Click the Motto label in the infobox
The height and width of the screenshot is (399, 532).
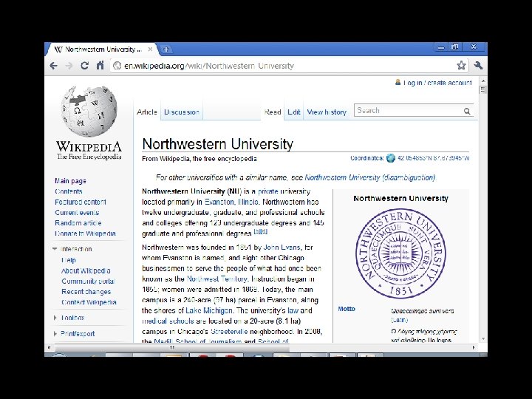pyautogui.click(x=347, y=309)
